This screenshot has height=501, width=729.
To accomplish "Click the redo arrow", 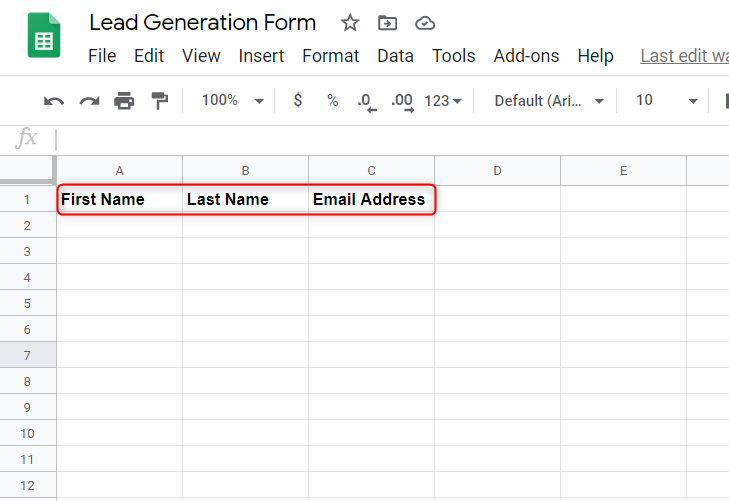I will point(89,100).
